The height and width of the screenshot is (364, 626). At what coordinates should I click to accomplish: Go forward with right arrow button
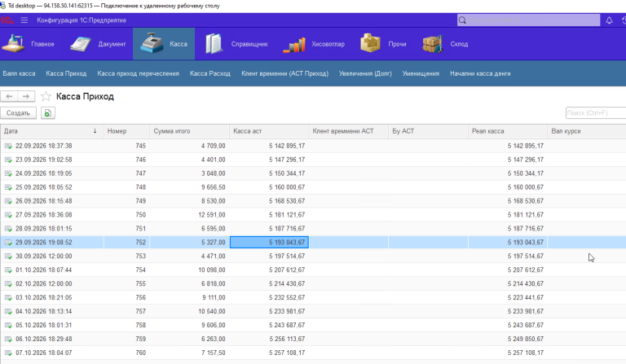coord(26,96)
